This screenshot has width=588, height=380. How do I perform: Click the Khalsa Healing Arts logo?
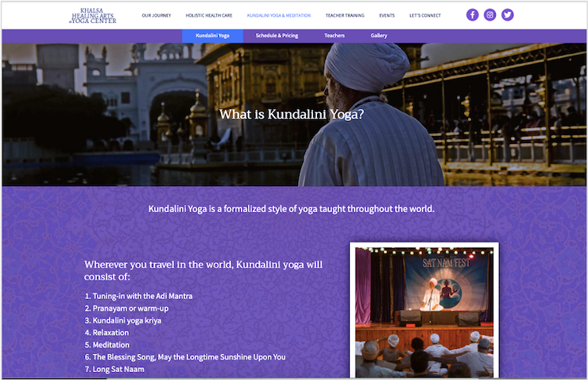pos(93,16)
